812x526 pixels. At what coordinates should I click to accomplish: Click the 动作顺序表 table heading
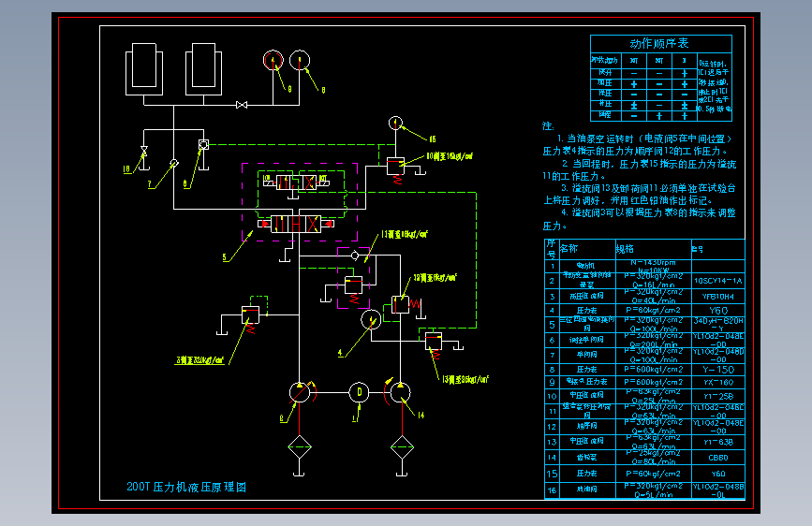pos(659,43)
